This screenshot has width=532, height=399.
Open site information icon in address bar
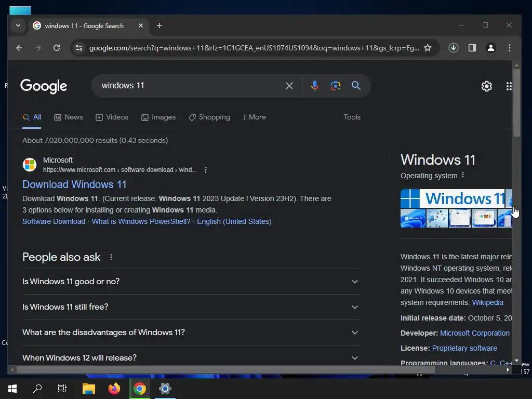[x=79, y=48]
